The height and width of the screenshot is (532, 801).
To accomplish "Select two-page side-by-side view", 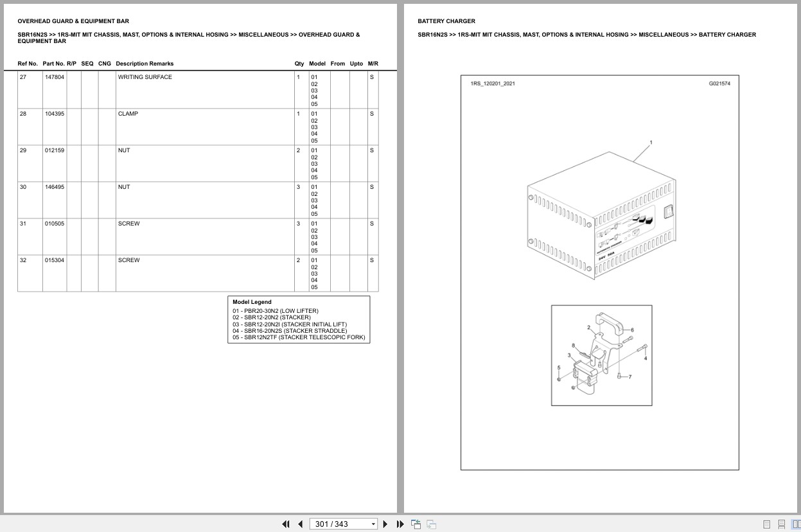I will click(795, 524).
